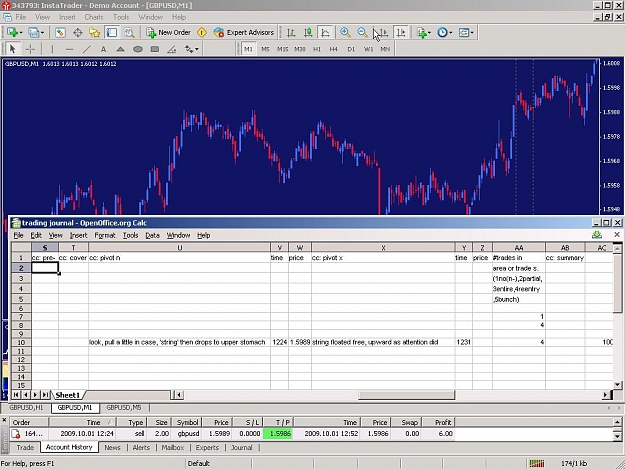The width and height of the screenshot is (625, 469).
Task: Switch chart to line chart icon
Action: coord(325,33)
